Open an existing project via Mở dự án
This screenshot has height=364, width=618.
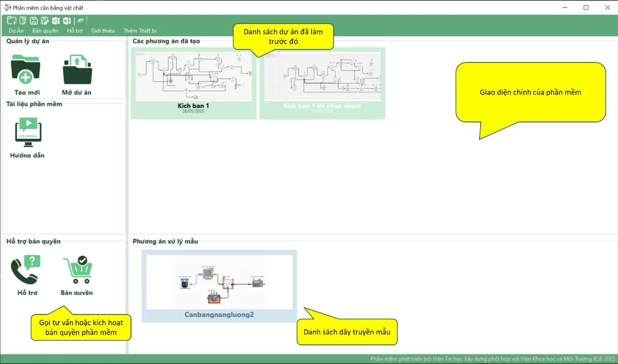77,75
